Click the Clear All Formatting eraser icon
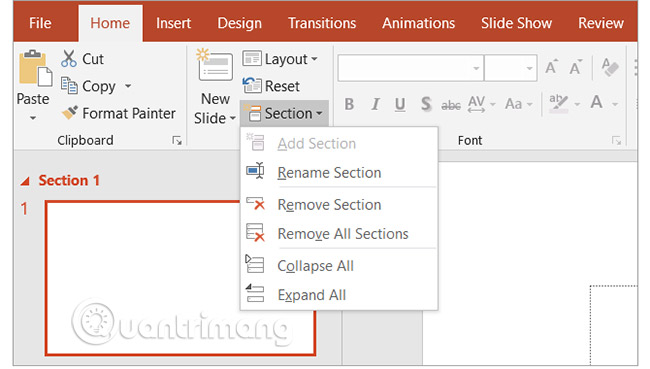This screenshot has width=650, height=369. click(x=610, y=67)
